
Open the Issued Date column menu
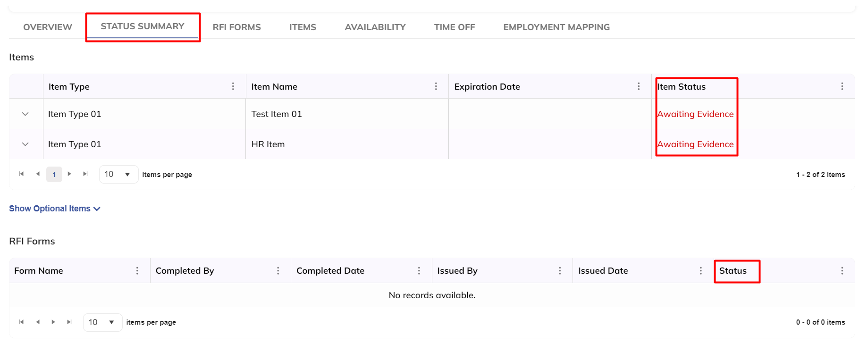click(700, 271)
